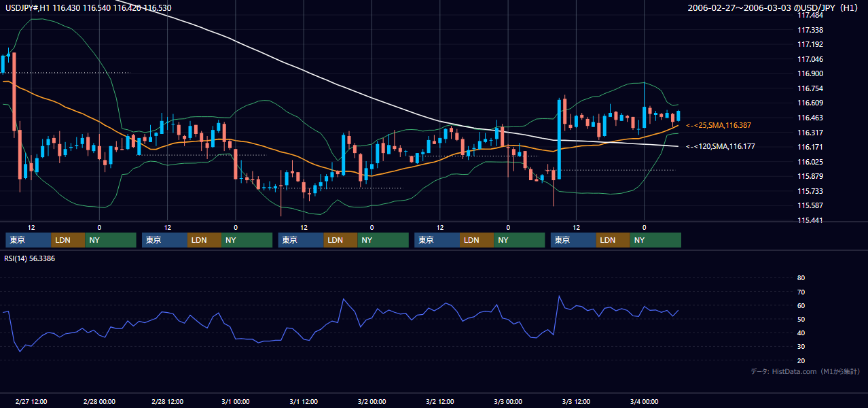Click the 3/1 00:00 time axis label

click(x=236, y=401)
